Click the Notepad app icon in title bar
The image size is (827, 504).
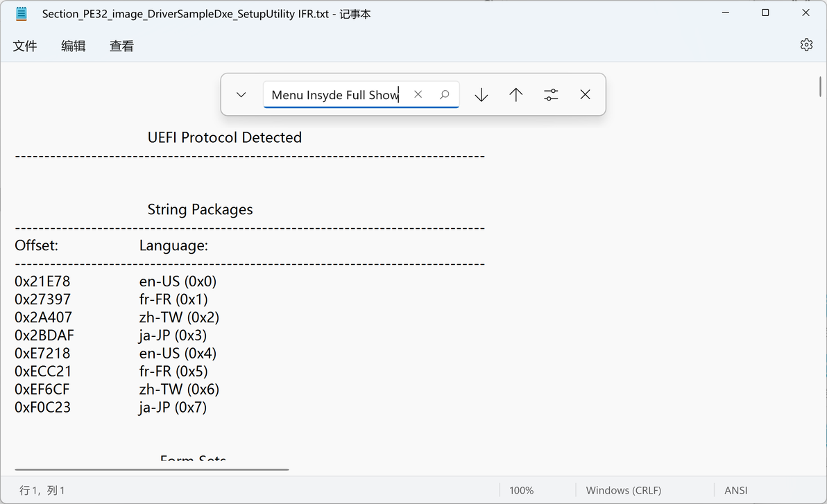[22, 13]
